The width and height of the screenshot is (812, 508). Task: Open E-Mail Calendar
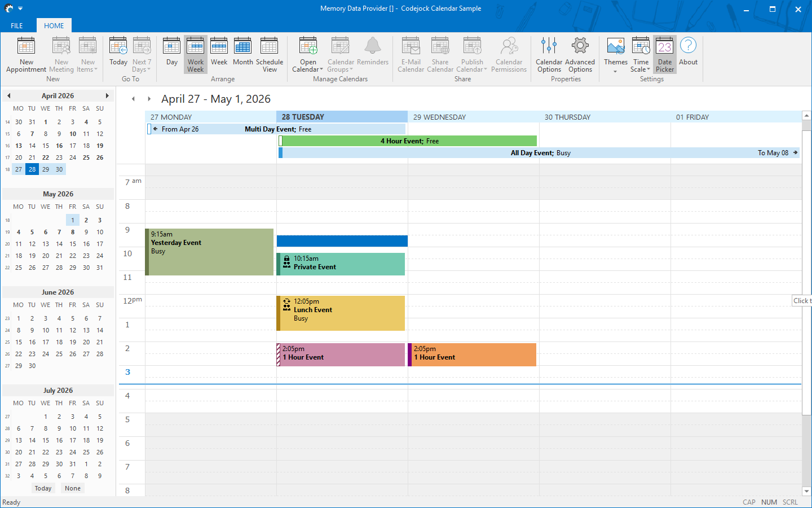[x=411, y=54]
